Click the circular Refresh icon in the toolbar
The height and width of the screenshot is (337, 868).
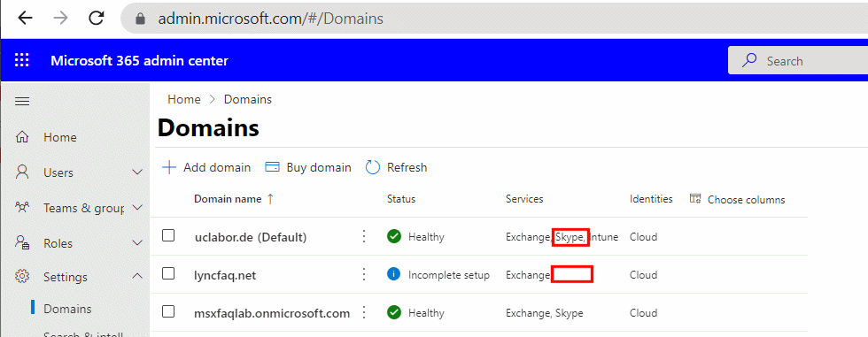(x=373, y=167)
